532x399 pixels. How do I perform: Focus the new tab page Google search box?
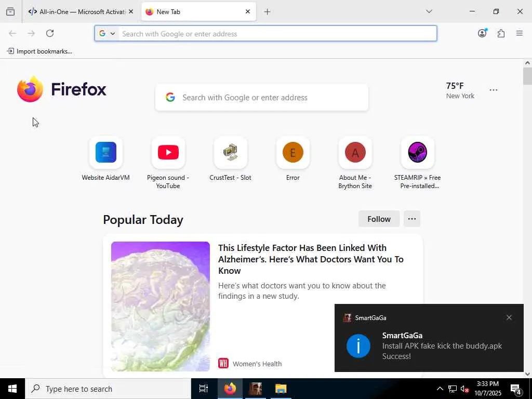[262, 97]
